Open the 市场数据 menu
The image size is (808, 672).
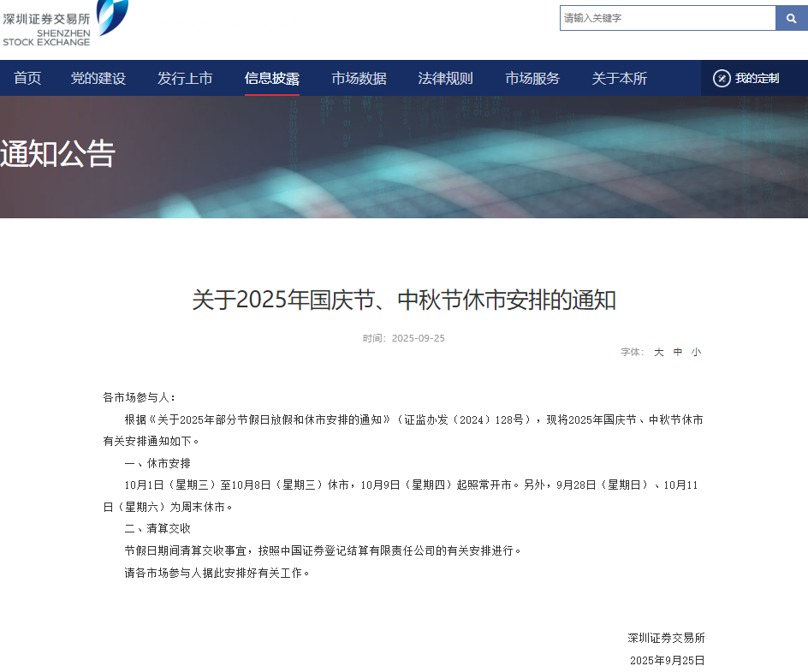(359, 79)
